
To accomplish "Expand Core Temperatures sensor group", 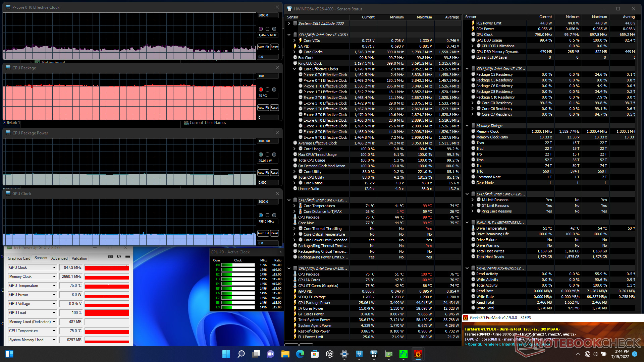I will point(294,206).
